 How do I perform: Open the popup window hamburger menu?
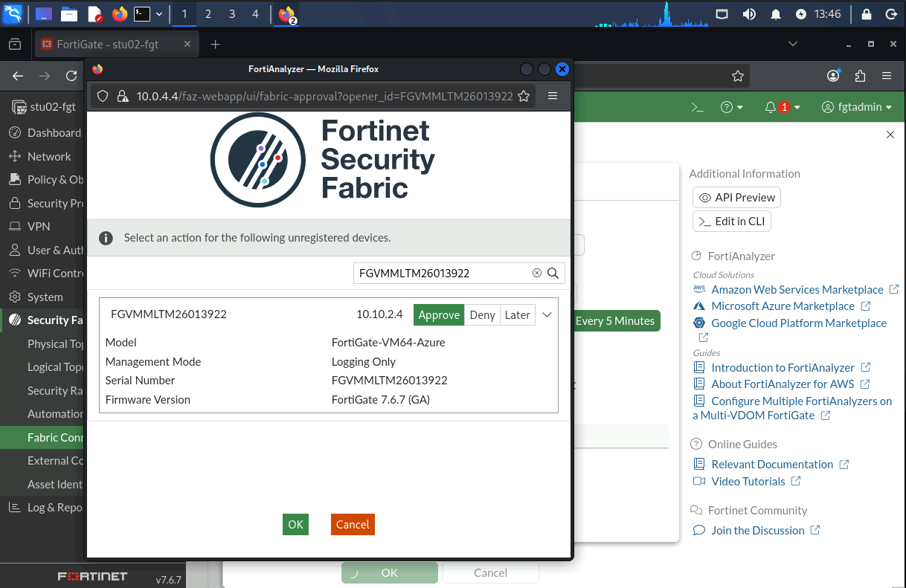coord(553,96)
